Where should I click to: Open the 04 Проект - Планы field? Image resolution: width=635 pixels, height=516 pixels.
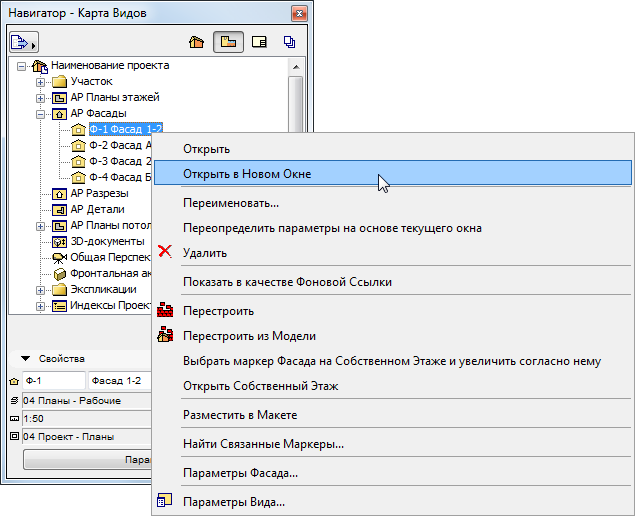(87, 437)
